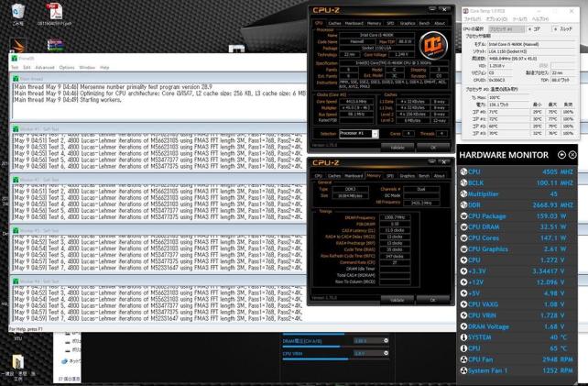Select the network item in Explorer tree
The width and height of the screenshot is (588, 386).
pos(71,361)
